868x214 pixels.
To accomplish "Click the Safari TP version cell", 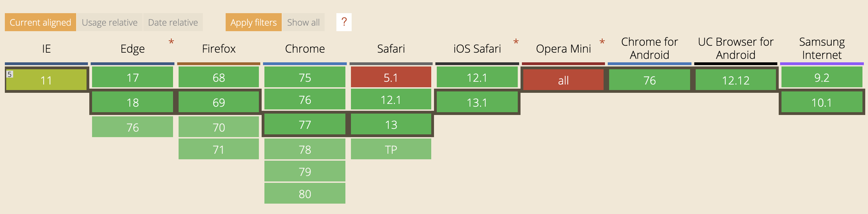I will click(391, 149).
